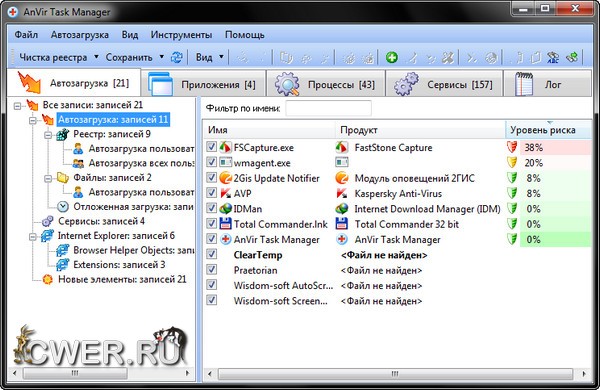Click the gears icon beside Сервисы: записей 4
This screenshot has width=600, height=390.
point(48,221)
